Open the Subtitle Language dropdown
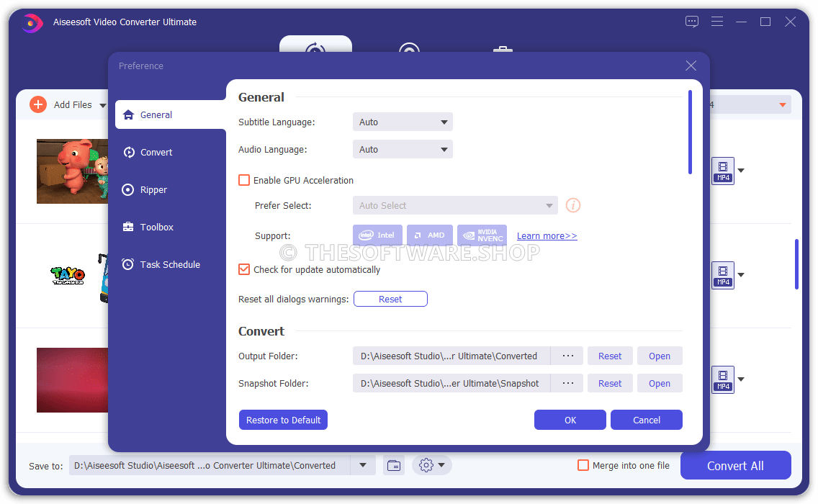The width and height of the screenshot is (818, 504). coord(403,122)
